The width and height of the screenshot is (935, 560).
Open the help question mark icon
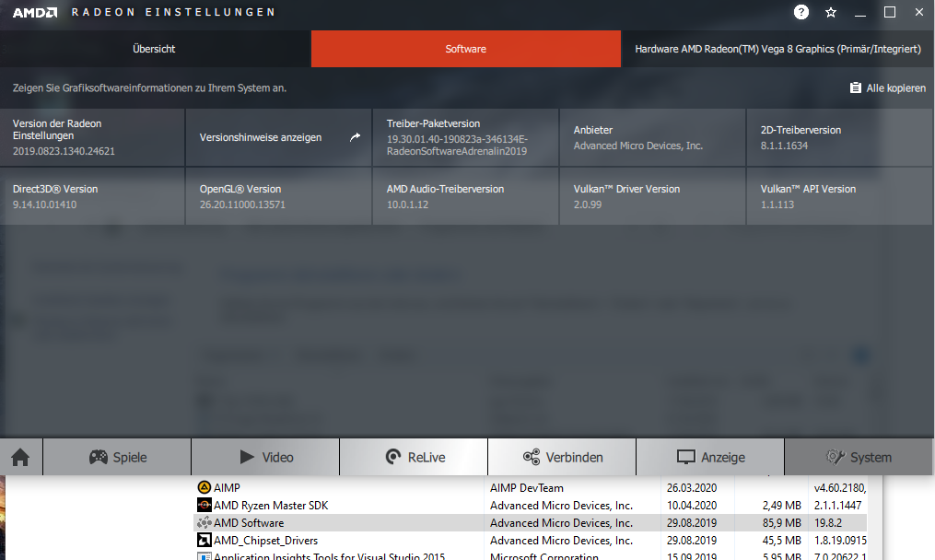tap(801, 12)
